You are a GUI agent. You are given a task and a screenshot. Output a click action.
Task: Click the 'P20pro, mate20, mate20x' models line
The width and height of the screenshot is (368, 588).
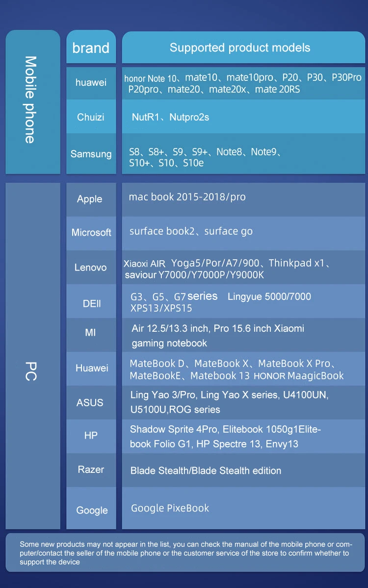coord(214,89)
